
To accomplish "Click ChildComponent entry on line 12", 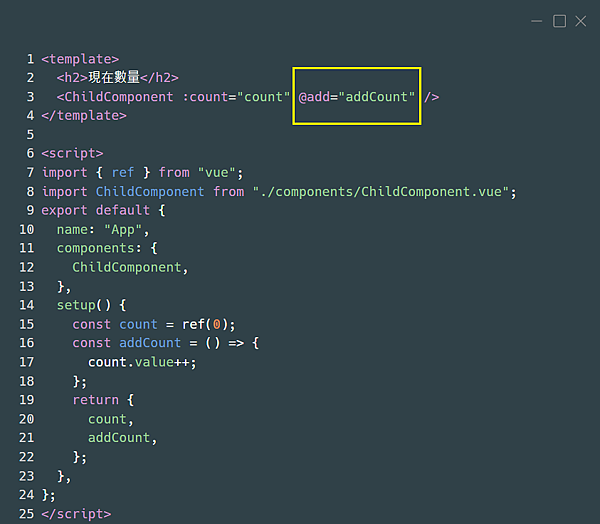I will coord(127,267).
